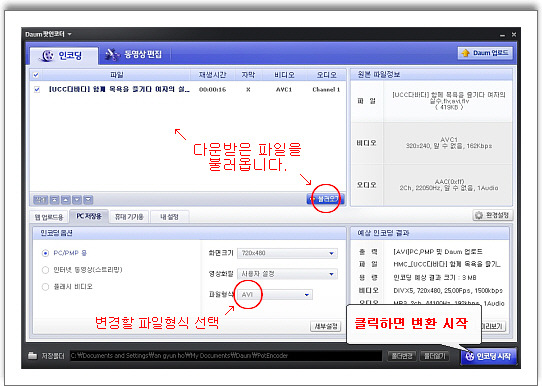Move selected file up one position

pyautogui.click(x=66, y=199)
